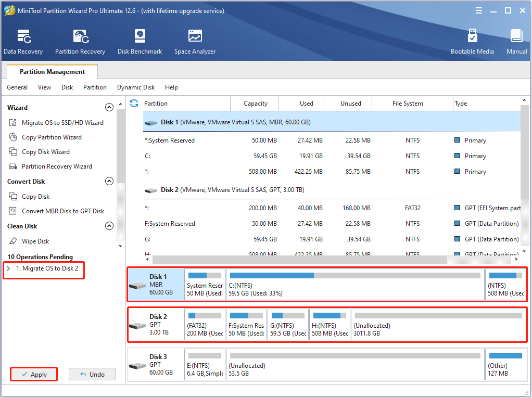Click the F:System Reserved block on Disk 2
This screenshot has width=532, height=398.
(246, 325)
